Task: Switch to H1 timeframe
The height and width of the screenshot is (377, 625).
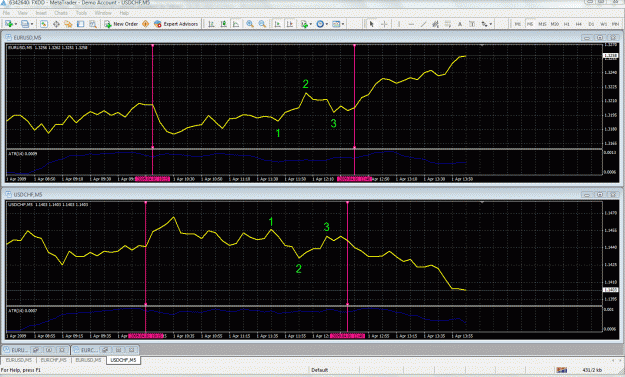Action: (x=566, y=24)
